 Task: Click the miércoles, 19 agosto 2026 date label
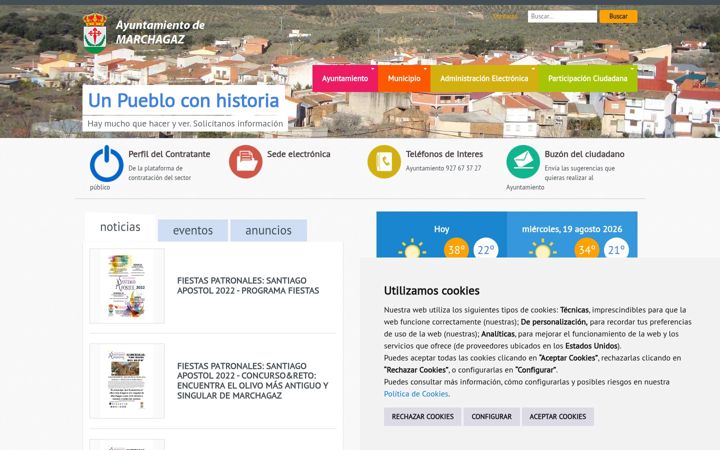pyautogui.click(x=572, y=229)
